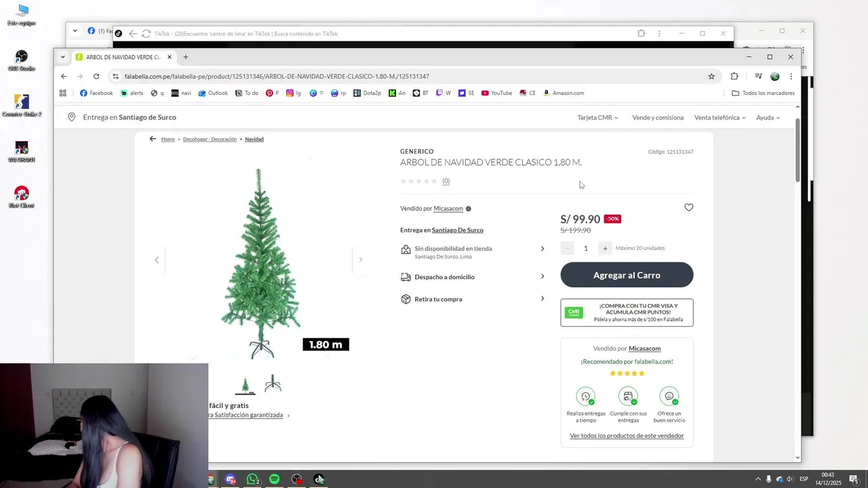This screenshot has height=488, width=868.
Task: Click the product star rating
Action: [x=418, y=181]
